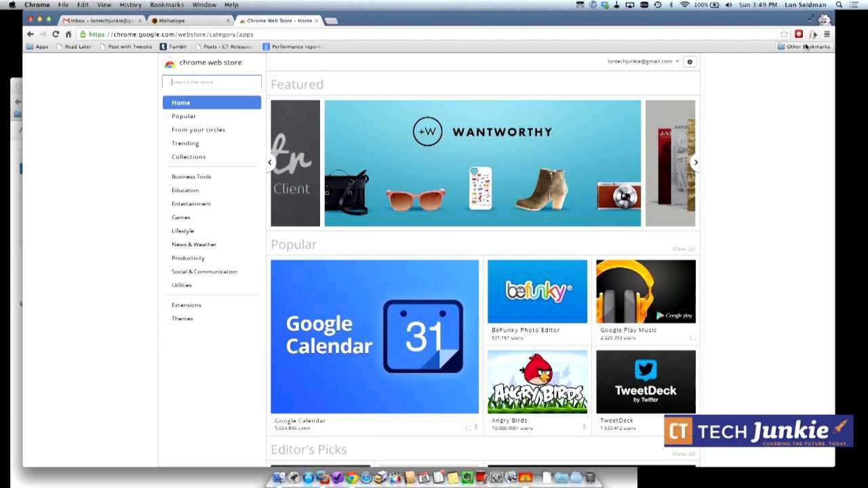
Task: Click the red LastPass extension icon
Action: [x=799, y=34]
